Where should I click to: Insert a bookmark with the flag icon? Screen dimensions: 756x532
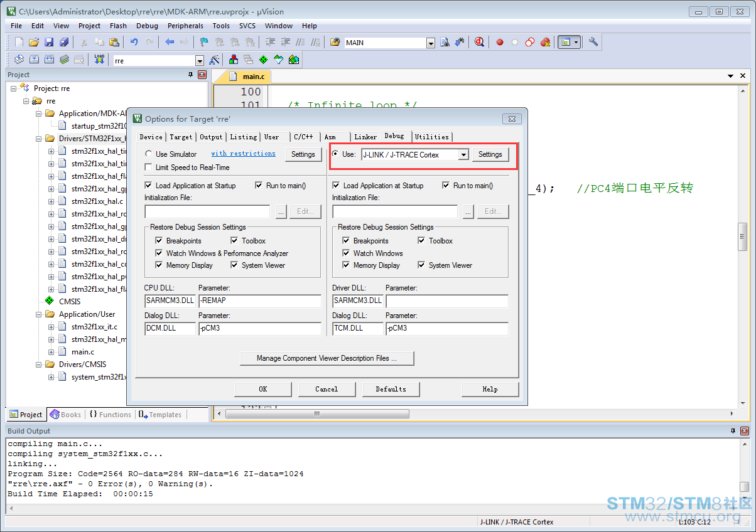pos(204,42)
